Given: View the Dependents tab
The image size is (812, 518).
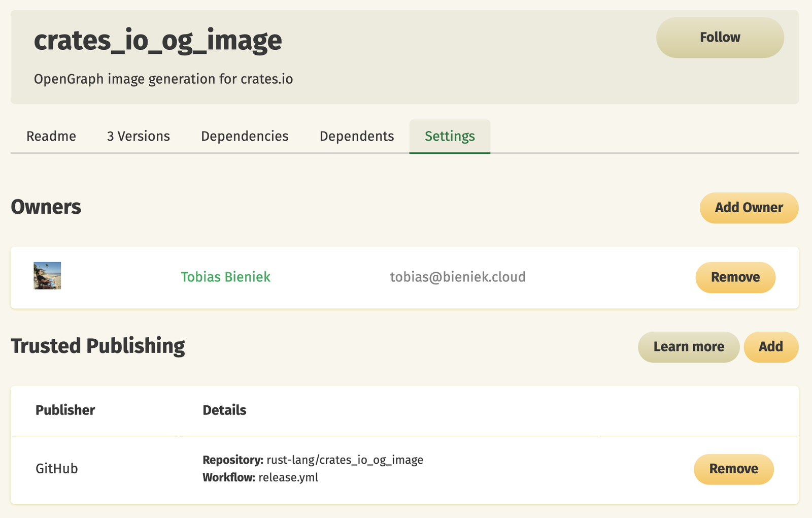Looking at the screenshot, I should (357, 136).
